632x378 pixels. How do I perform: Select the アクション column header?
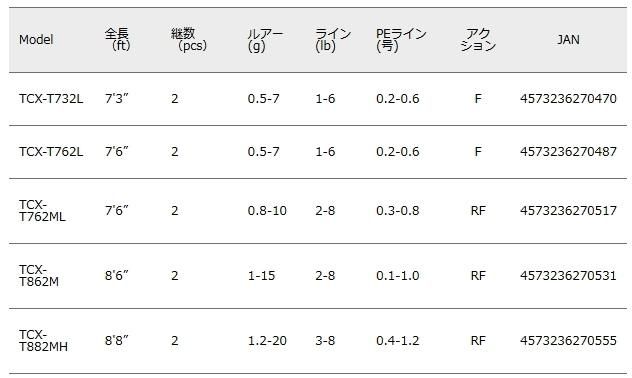tap(478, 39)
